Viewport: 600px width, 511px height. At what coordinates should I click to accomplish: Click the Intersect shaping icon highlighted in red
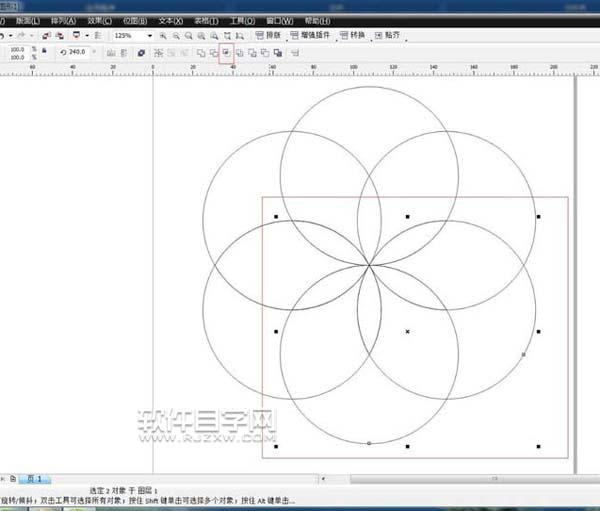[226, 52]
